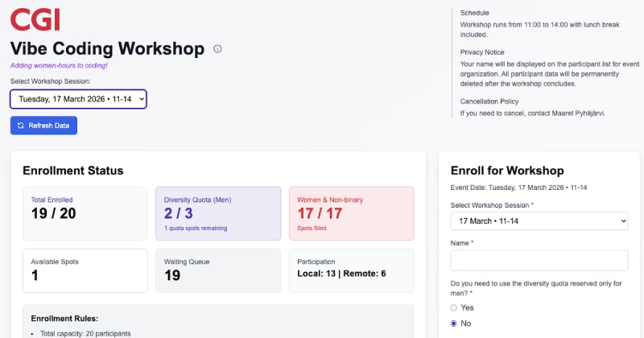Click the Enrollment Rules section heading

point(64,318)
